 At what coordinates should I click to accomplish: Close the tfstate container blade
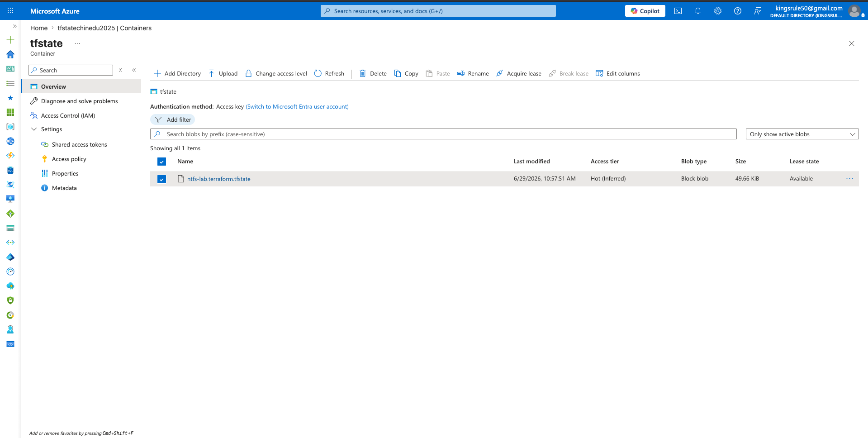[x=852, y=43]
